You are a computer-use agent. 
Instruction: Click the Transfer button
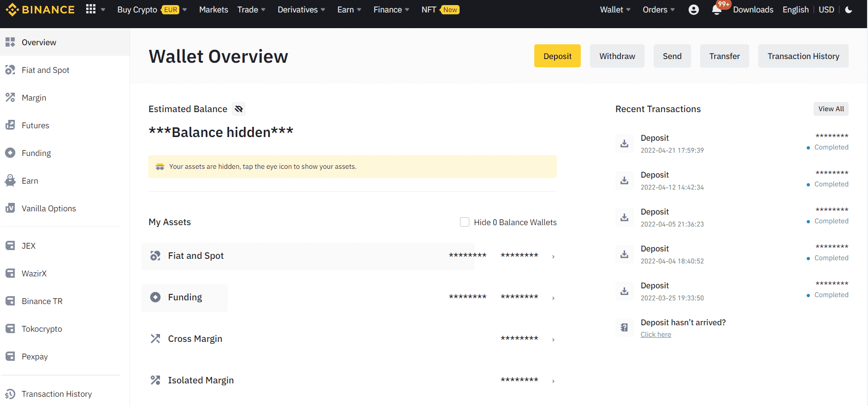(x=725, y=56)
